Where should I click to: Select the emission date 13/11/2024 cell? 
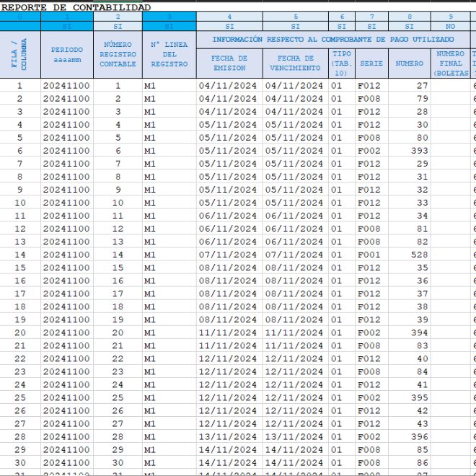pyautogui.click(x=229, y=436)
